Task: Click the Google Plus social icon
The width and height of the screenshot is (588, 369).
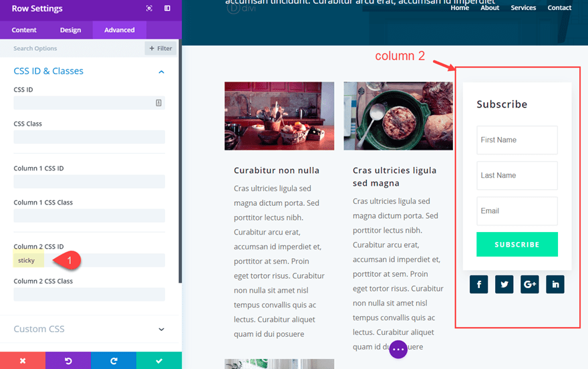Action: coord(530,284)
